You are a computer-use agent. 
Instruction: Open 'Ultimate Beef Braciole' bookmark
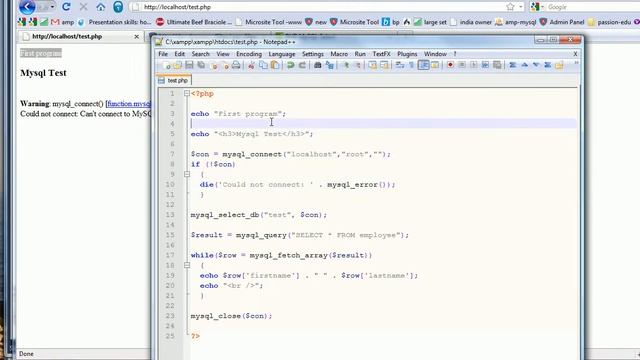tap(193, 22)
